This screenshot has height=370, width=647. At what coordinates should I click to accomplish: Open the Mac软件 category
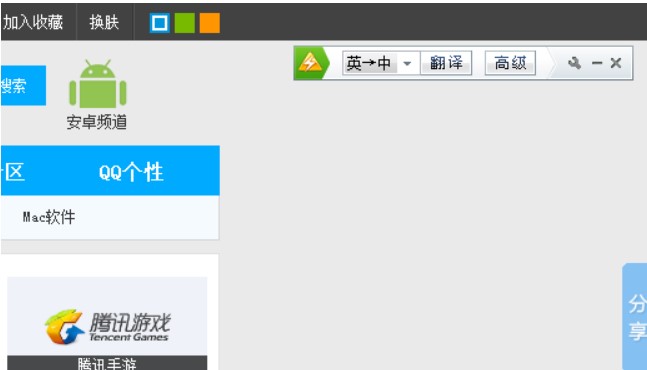[49, 217]
